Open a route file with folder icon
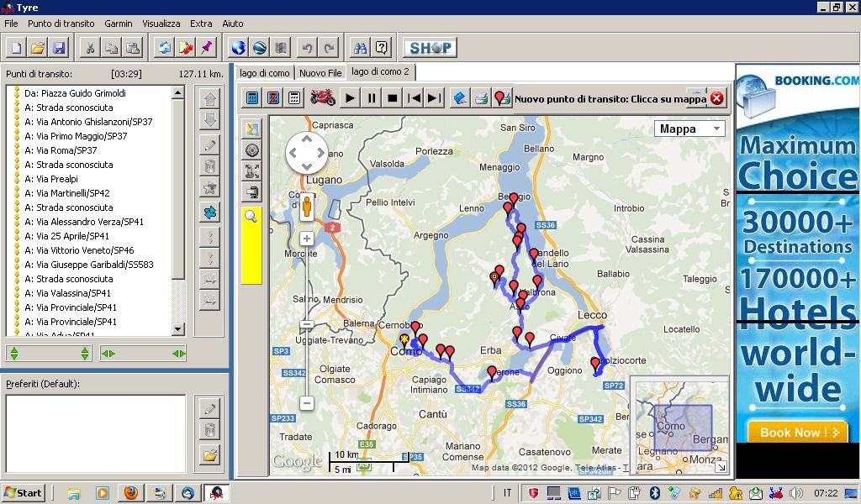Screen dimensions: 861x504 38,48
